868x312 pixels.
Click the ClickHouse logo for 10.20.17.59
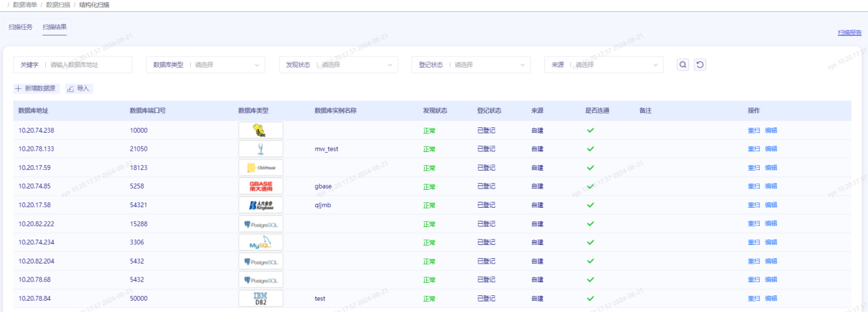click(261, 168)
